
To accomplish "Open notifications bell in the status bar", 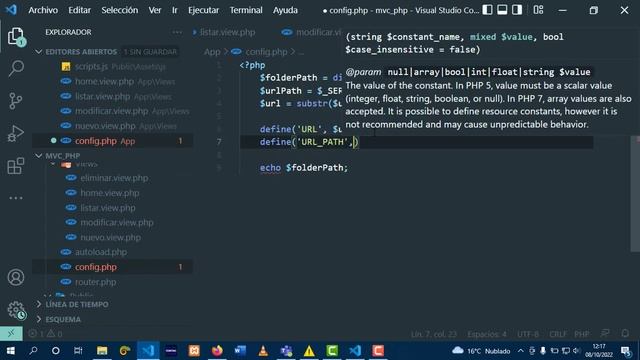I will pyautogui.click(x=625, y=334).
